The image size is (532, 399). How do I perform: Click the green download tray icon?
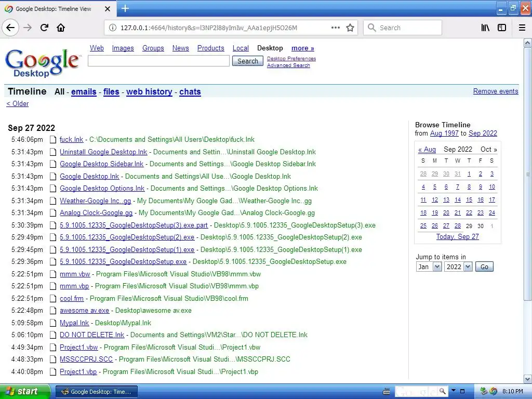pos(484,391)
